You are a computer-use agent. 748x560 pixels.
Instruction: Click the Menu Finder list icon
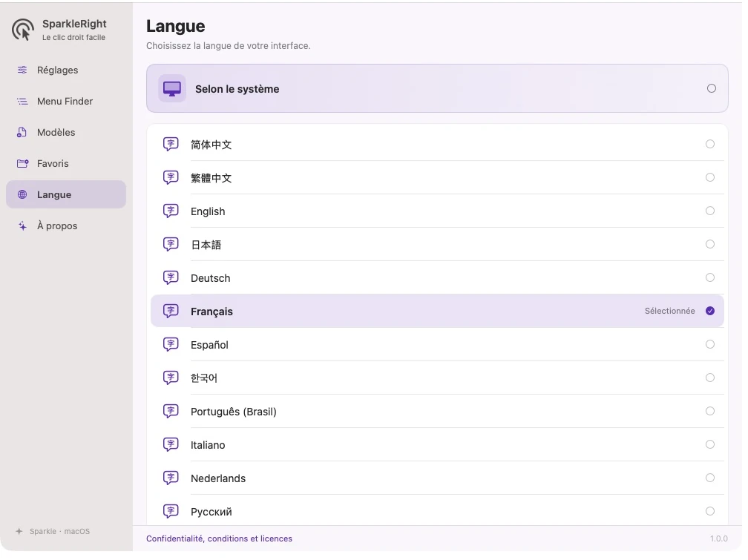[22, 101]
